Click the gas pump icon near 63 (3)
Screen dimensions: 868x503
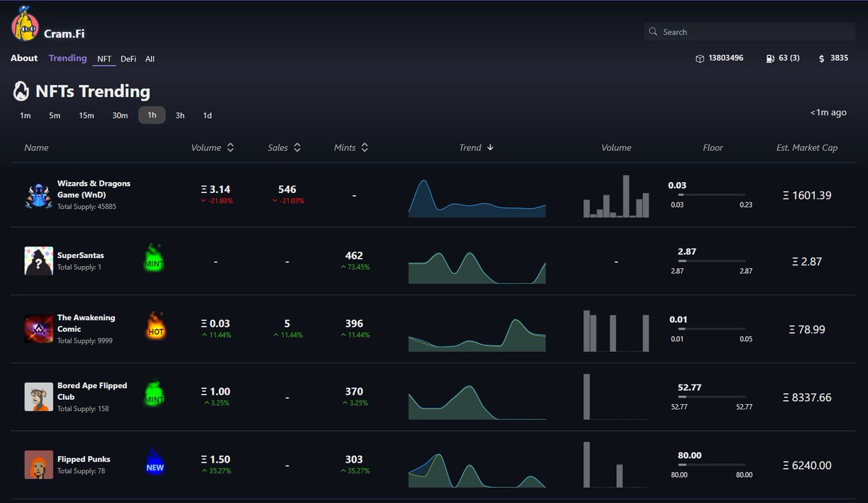(x=770, y=59)
